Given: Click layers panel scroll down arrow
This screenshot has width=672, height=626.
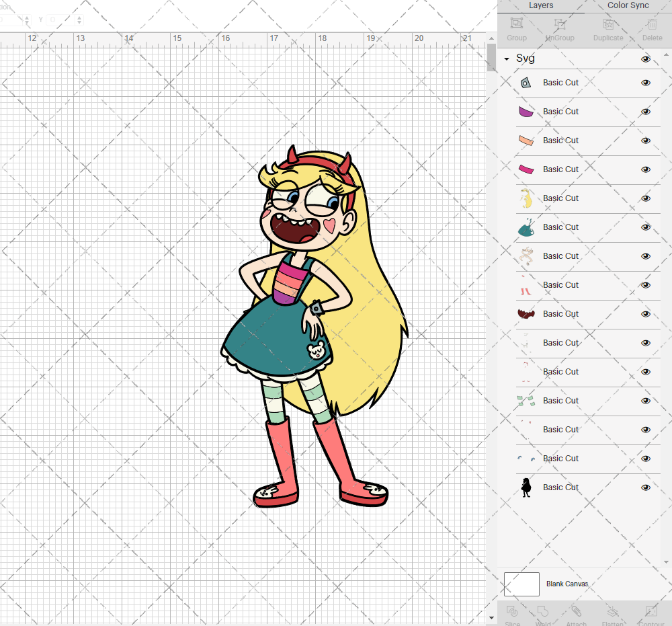Looking at the screenshot, I should [665, 562].
